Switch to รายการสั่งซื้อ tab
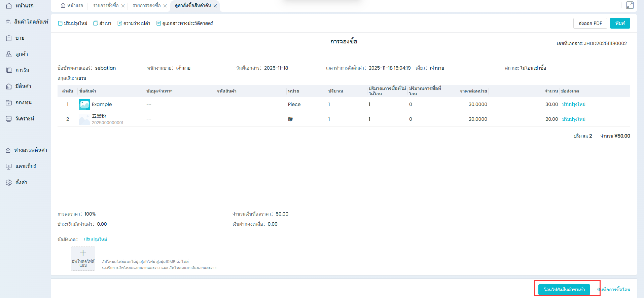Image resolution: width=644 pixels, height=298 pixels. (x=106, y=6)
